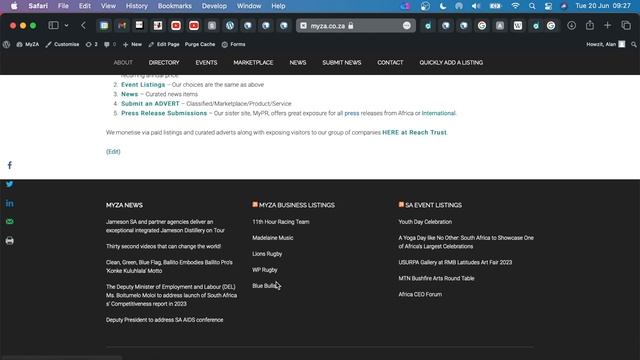Open the sidebar options chevron
640x360 pixels.
click(66, 25)
